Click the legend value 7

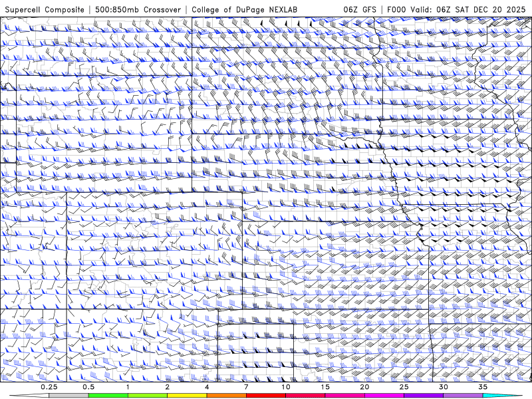(x=246, y=387)
